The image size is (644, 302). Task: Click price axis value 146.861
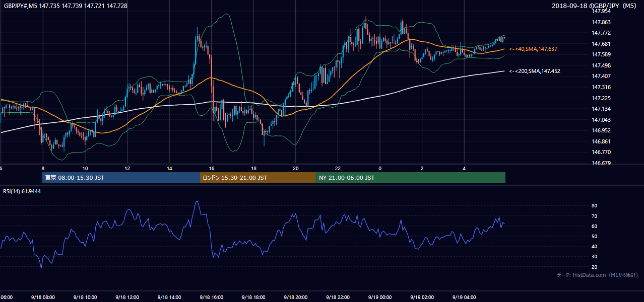[601, 141]
